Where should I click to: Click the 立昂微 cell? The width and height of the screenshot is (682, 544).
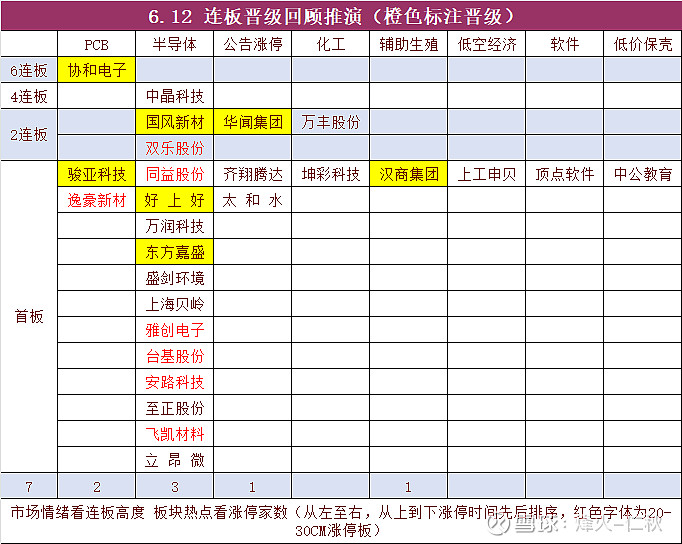pos(174,460)
